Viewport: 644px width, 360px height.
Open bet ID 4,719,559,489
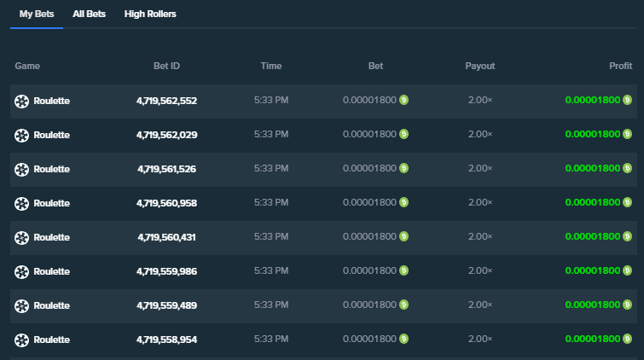tap(166, 305)
